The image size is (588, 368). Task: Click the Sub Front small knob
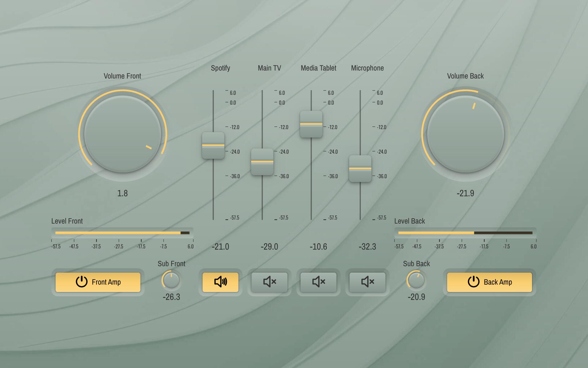point(171,280)
